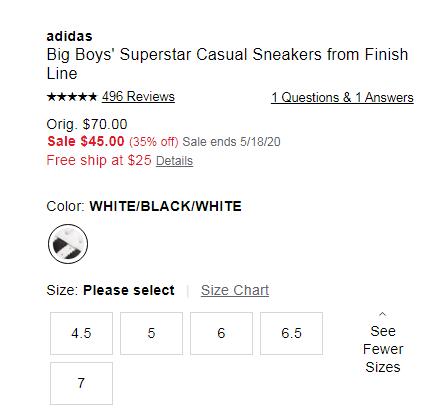
Task: Click the Sale ends 5/18/20 text
Action: click(x=231, y=142)
